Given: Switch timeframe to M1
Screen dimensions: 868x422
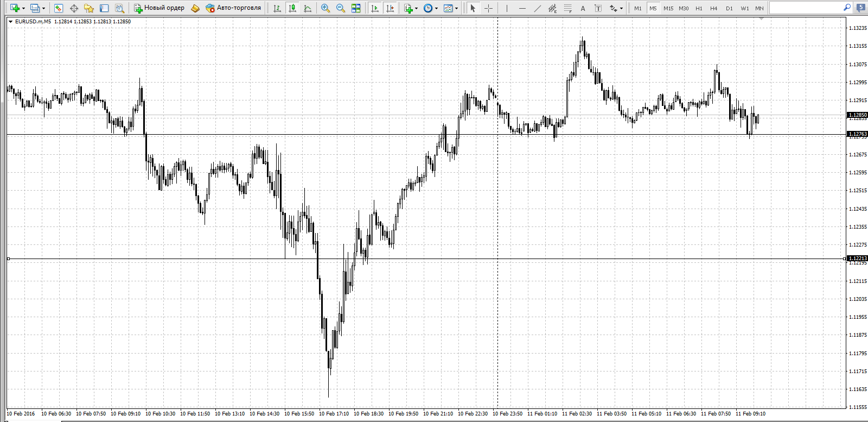Looking at the screenshot, I should pyautogui.click(x=638, y=8).
